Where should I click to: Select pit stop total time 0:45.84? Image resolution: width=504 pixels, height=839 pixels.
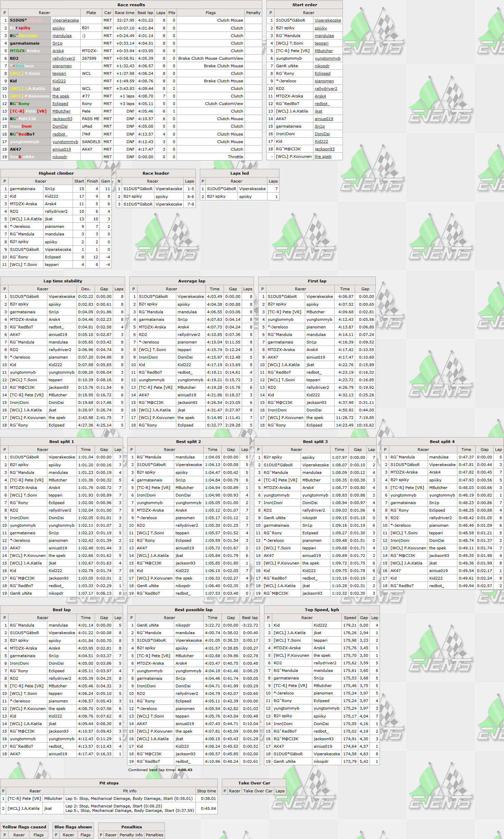(x=208, y=808)
